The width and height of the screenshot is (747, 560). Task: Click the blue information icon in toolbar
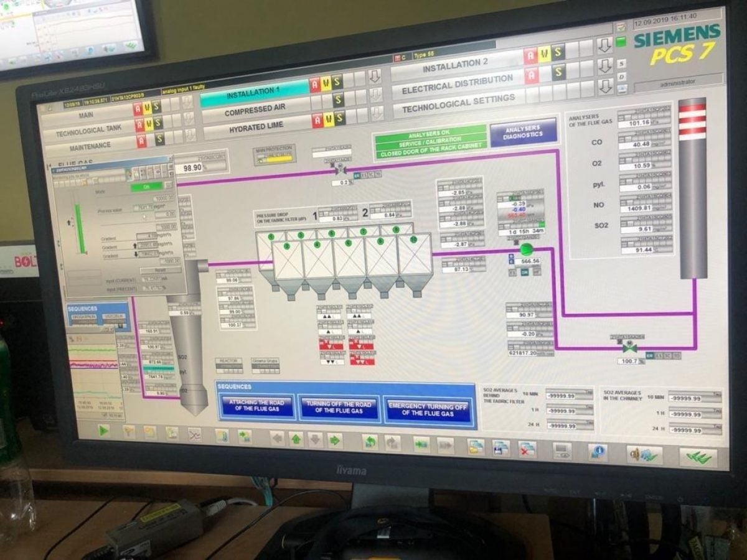tap(598, 451)
